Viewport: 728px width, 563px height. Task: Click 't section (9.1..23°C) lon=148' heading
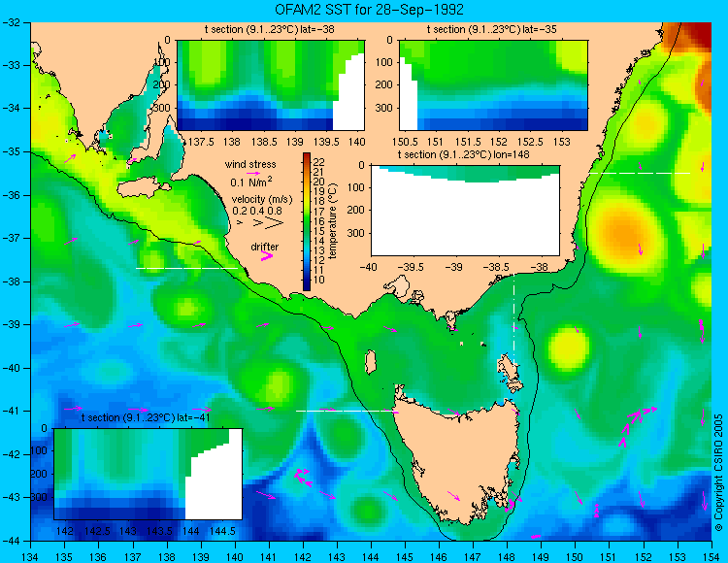coord(463,154)
